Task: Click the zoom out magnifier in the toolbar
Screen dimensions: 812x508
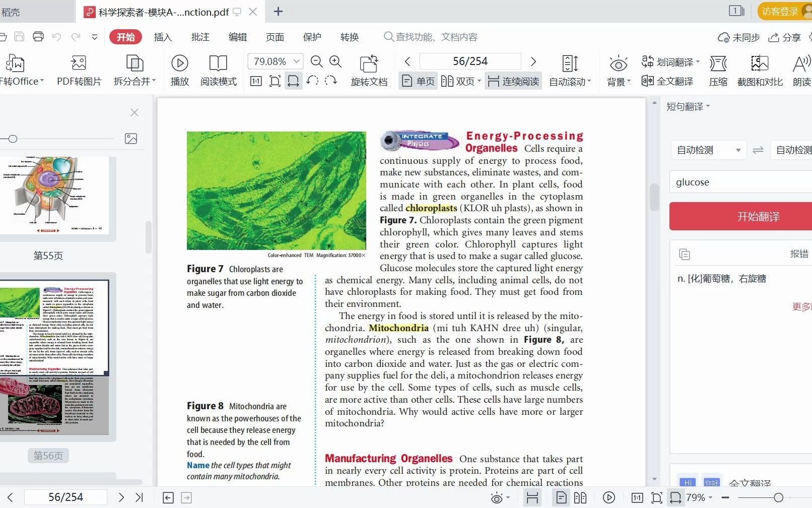Action: tap(316, 61)
